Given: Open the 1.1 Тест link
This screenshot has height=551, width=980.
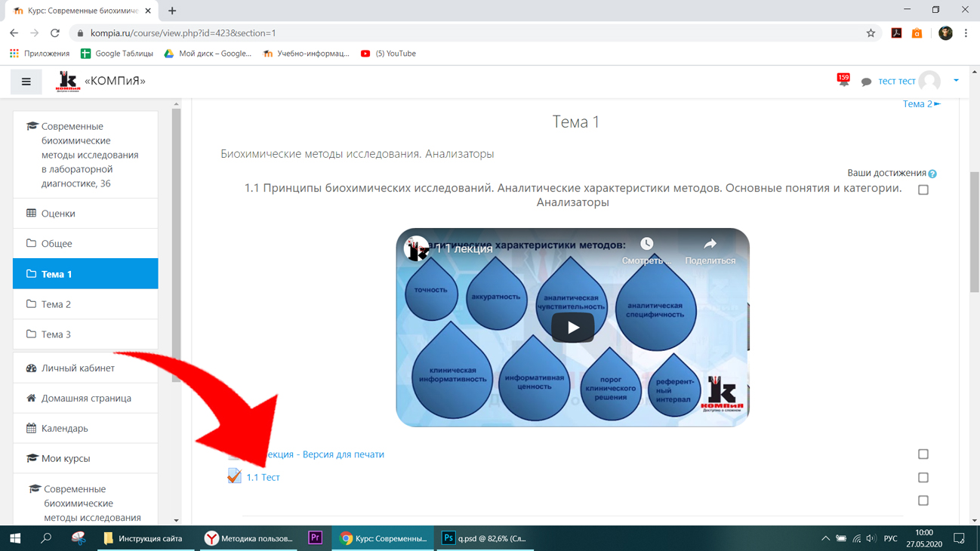Looking at the screenshot, I should (x=263, y=477).
